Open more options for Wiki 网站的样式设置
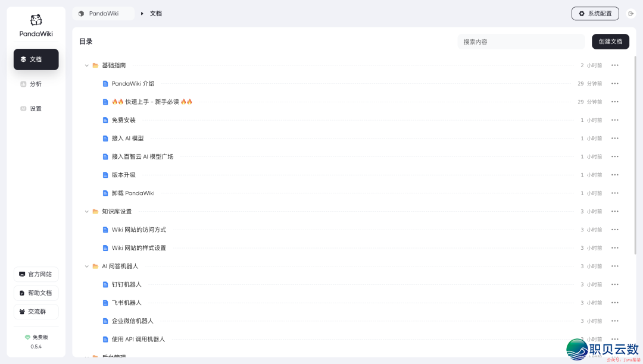Image resolution: width=643 pixels, height=364 pixels. (614, 248)
